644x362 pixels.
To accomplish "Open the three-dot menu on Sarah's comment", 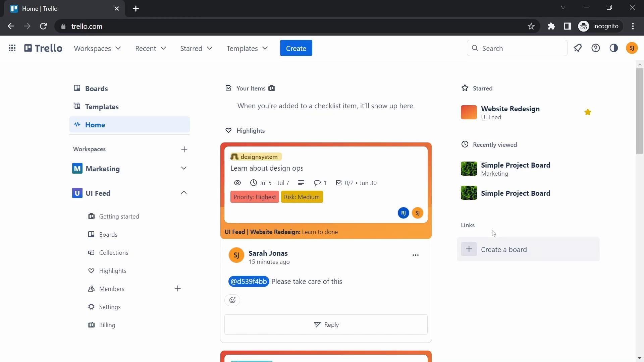I will click(x=415, y=255).
